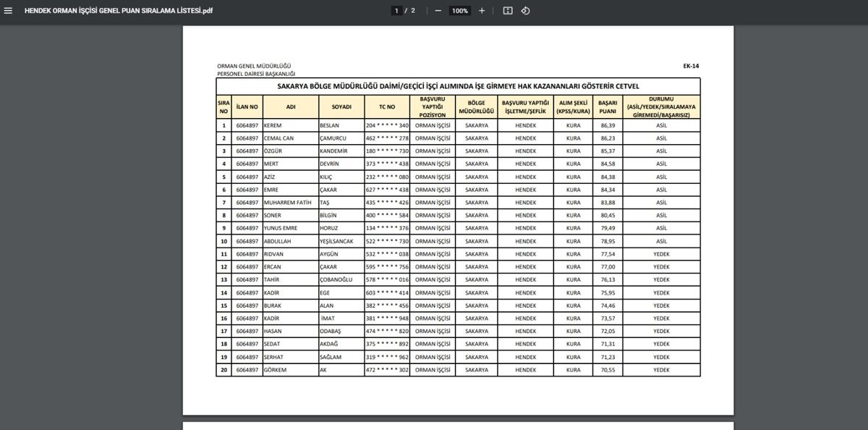The height and width of the screenshot is (430, 868).
Task: Click the EK-14 label at top right
Action: coord(691,66)
